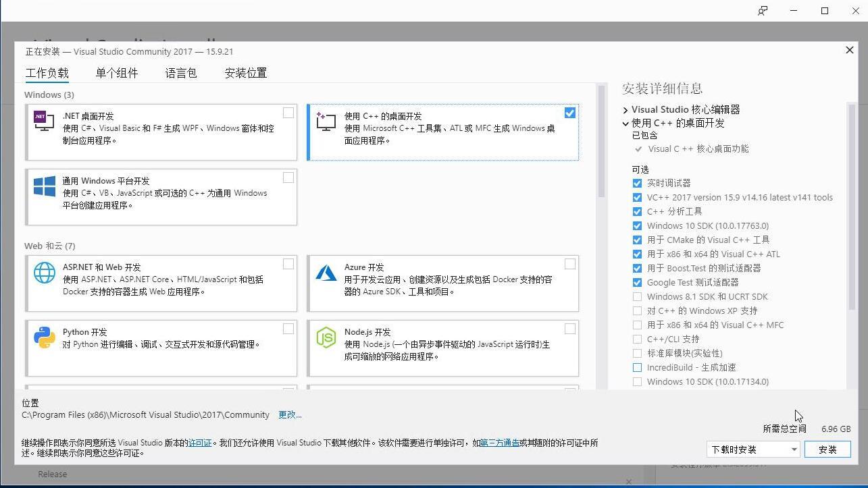Click the .NET desktop development icon

point(44,121)
